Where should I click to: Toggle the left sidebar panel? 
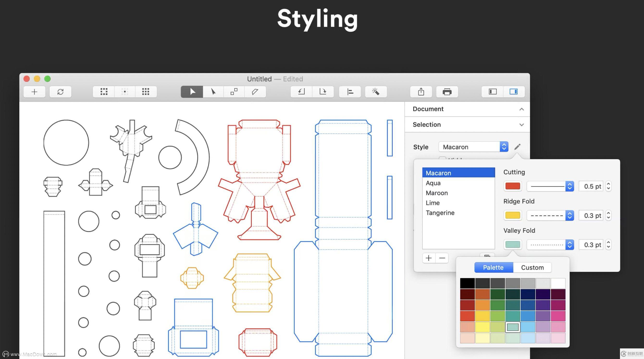(493, 92)
